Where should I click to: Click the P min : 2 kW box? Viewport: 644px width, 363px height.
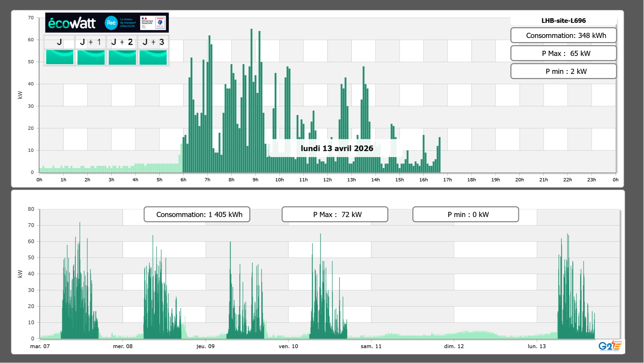pyautogui.click(x=563, y=71)
